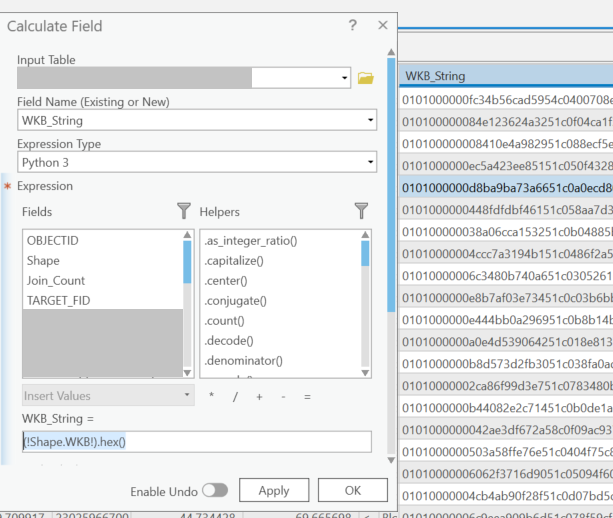Viewport: 613px width, 518px height.
Task: Open the Helpers filter funnel icon
Action: 361,211
